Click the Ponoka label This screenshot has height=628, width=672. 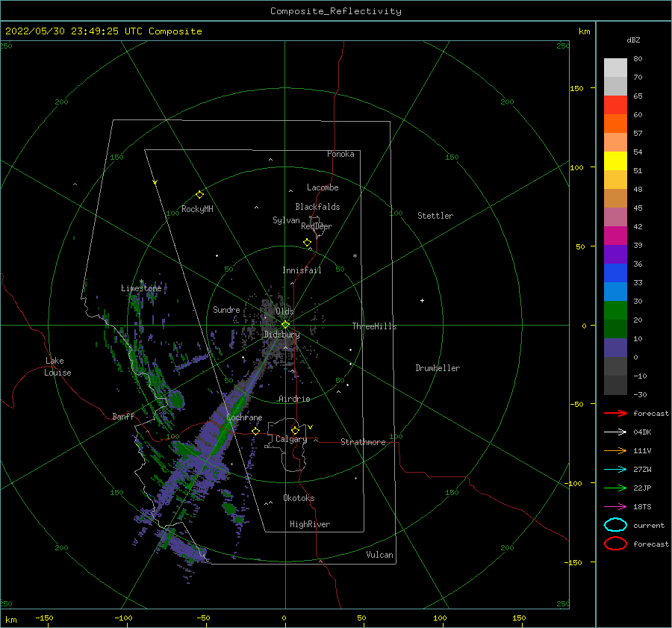pos(340,154)
